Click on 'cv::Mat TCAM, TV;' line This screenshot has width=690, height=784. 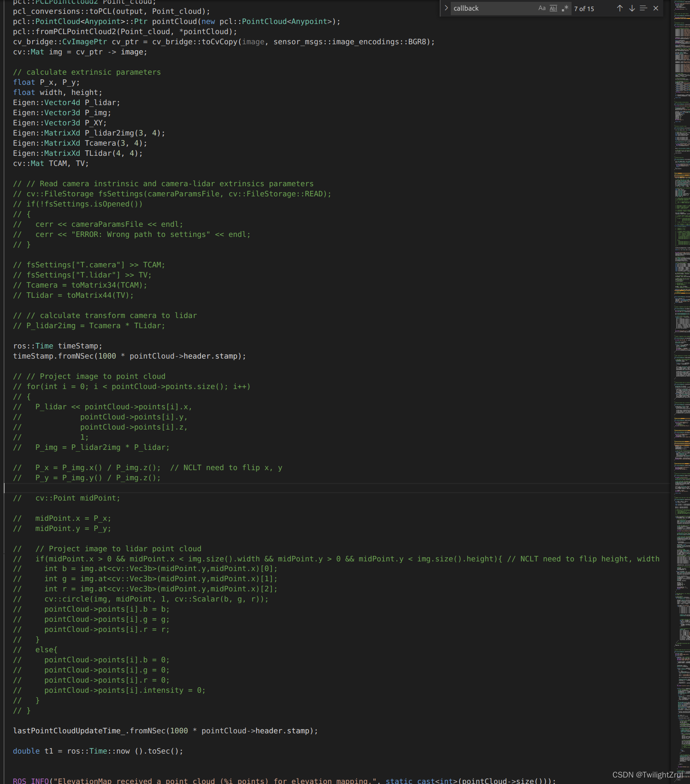pos(51,164)
